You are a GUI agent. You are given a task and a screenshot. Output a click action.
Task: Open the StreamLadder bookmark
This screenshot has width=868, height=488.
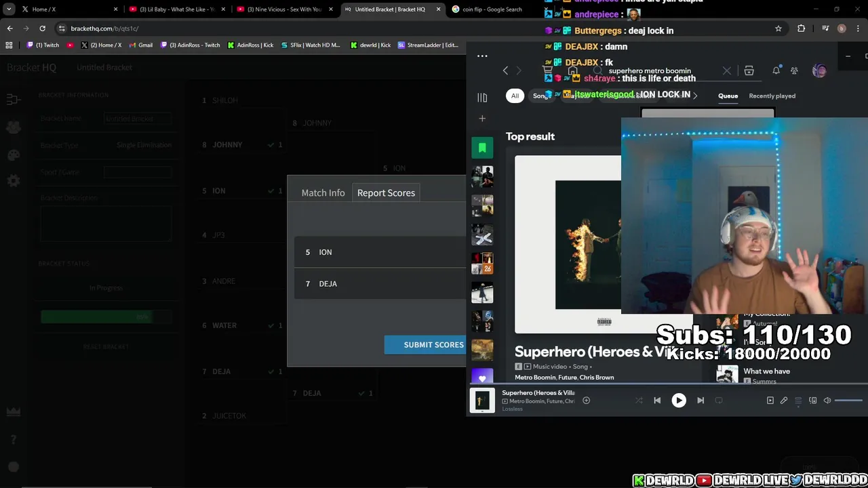point(428,45)
